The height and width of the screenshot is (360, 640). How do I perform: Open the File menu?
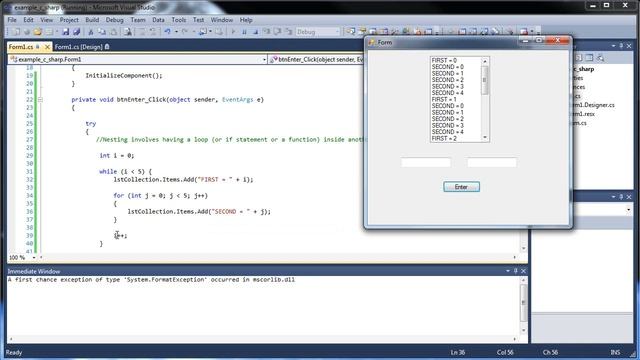coord(12,20)
